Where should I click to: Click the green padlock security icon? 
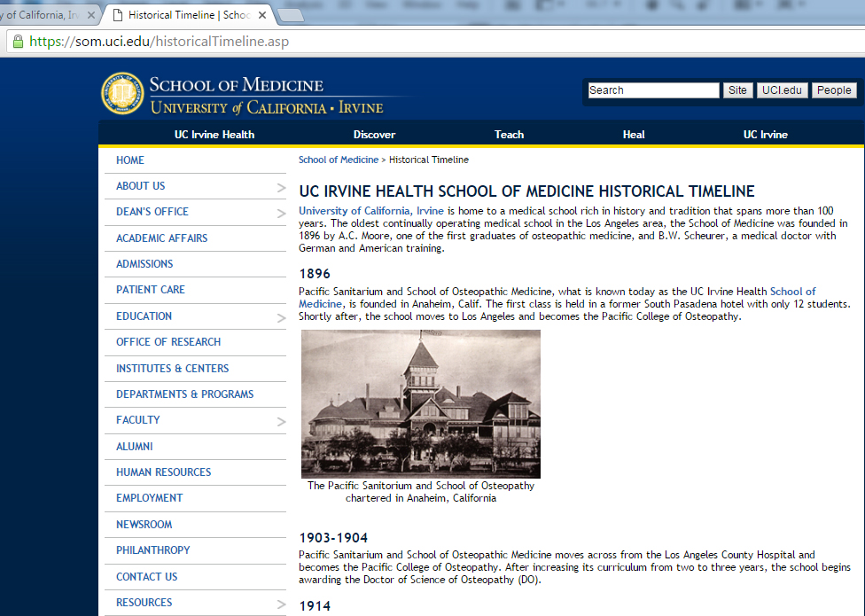17,42
